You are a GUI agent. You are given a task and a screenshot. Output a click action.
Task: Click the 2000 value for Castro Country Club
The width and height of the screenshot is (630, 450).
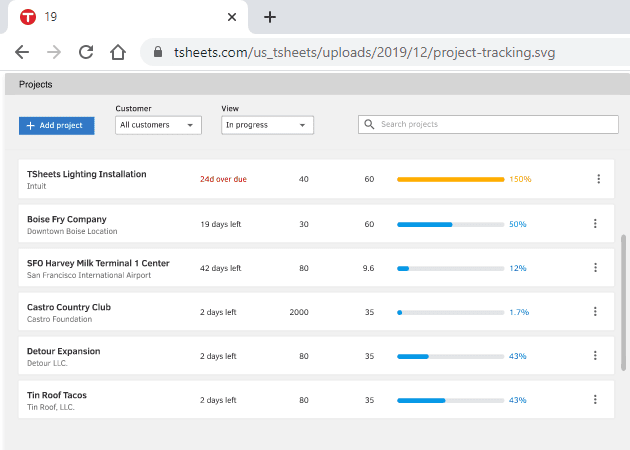[x=299, y=312]
